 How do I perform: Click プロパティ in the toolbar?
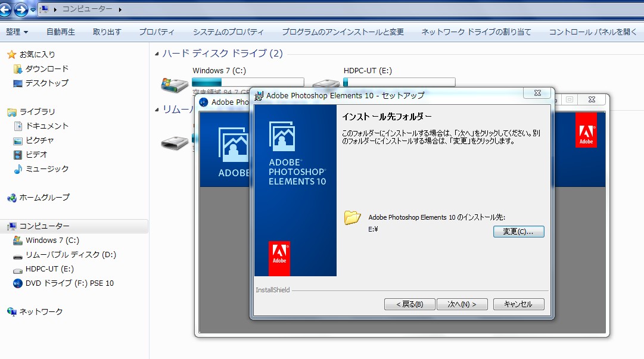pyautogui.click(x=157, y=32)
